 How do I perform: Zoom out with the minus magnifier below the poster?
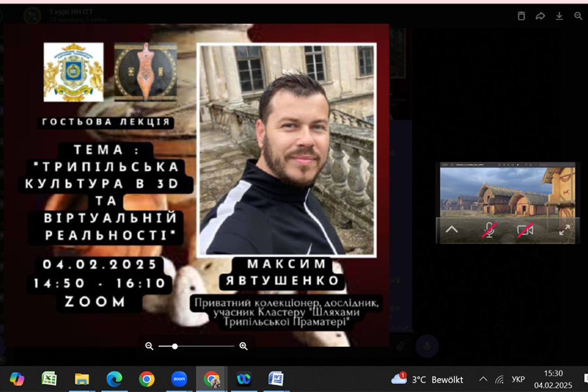pos(150,346)
